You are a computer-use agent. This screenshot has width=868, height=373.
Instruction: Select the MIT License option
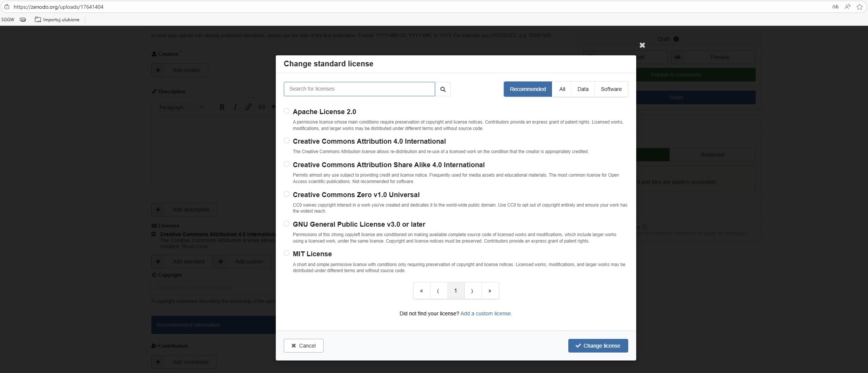[x=286, y=253]
